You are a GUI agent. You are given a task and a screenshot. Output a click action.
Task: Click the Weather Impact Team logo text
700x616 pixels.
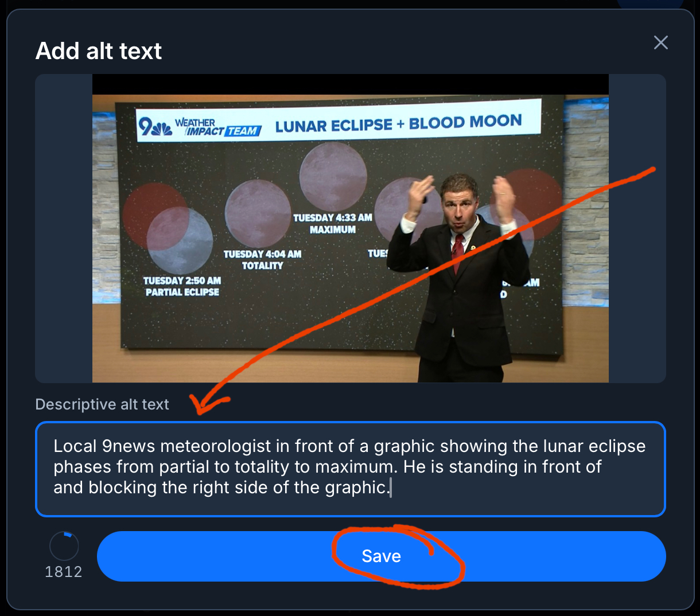point(218,127)
